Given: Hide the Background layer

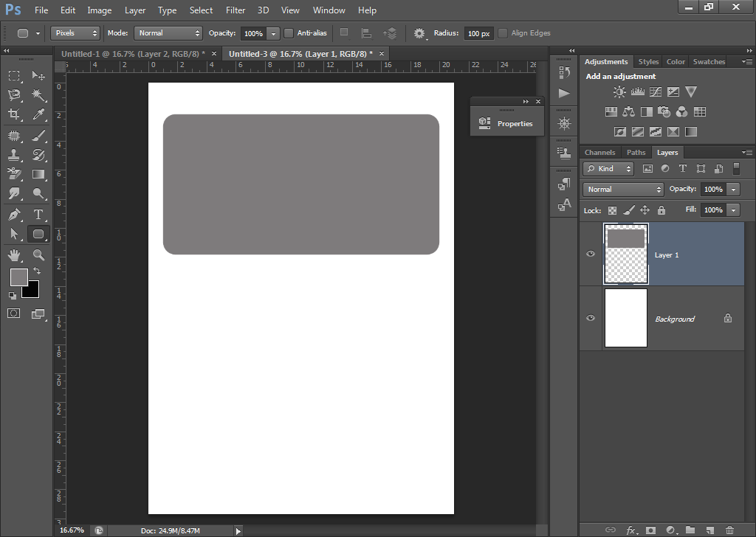Looking at the screenshot, I should pos(590,318).
